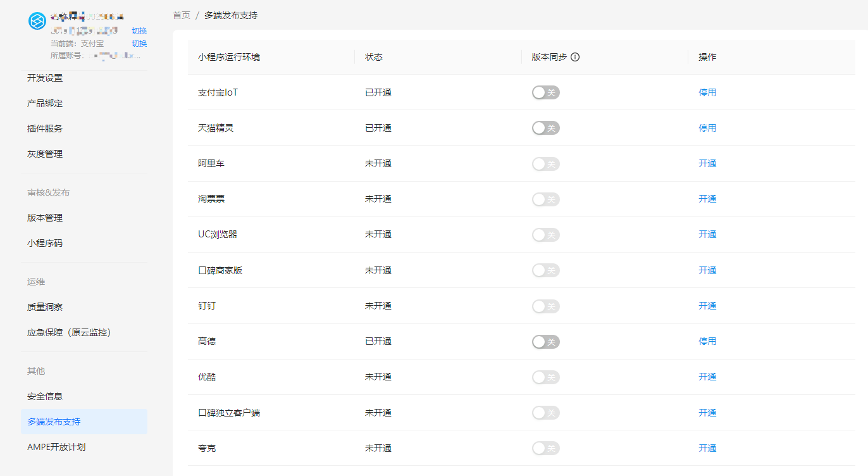Image resolution: width=868 pixels, height=476 pixels.
Task: Open AMPE开放计划 menu item
Action: click(x=56, y=447)
